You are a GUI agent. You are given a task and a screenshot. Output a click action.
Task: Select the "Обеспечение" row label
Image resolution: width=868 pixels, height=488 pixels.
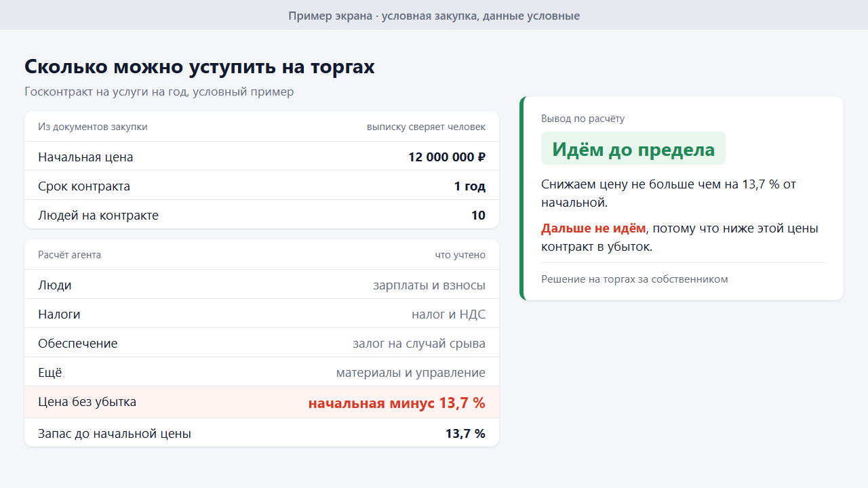[x=78, y=344]
